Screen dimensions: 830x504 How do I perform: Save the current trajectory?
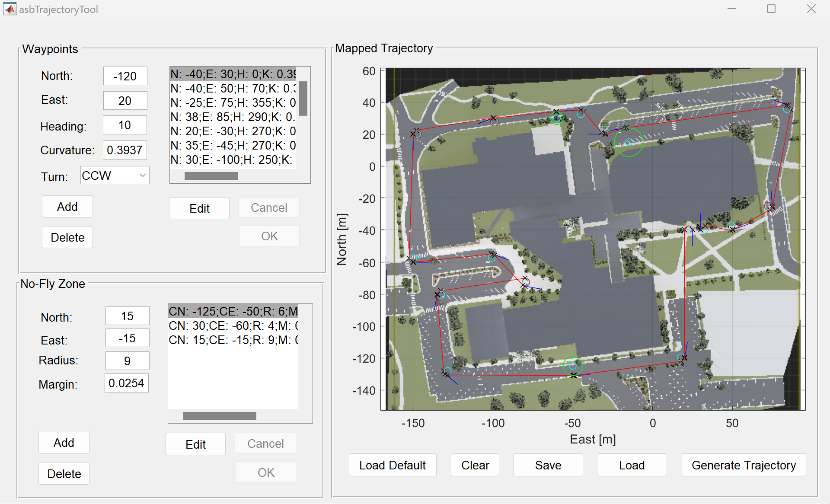548,465
